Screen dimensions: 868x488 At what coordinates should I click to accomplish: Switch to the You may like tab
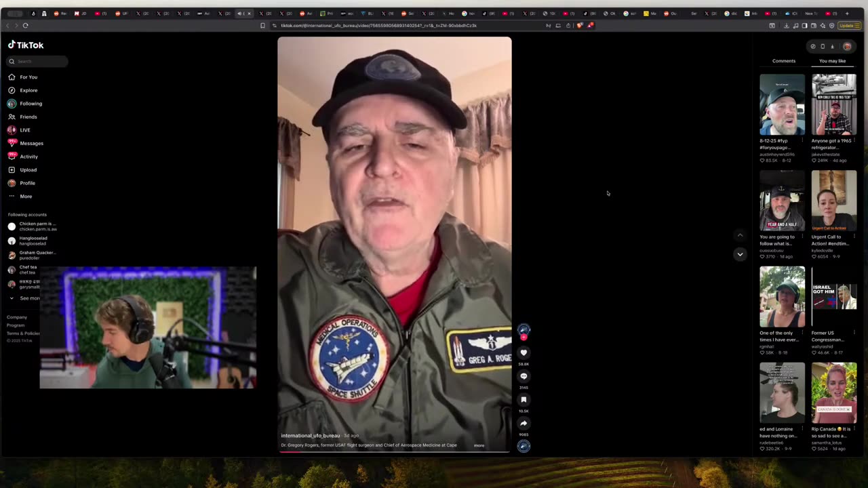coord(833,61)
